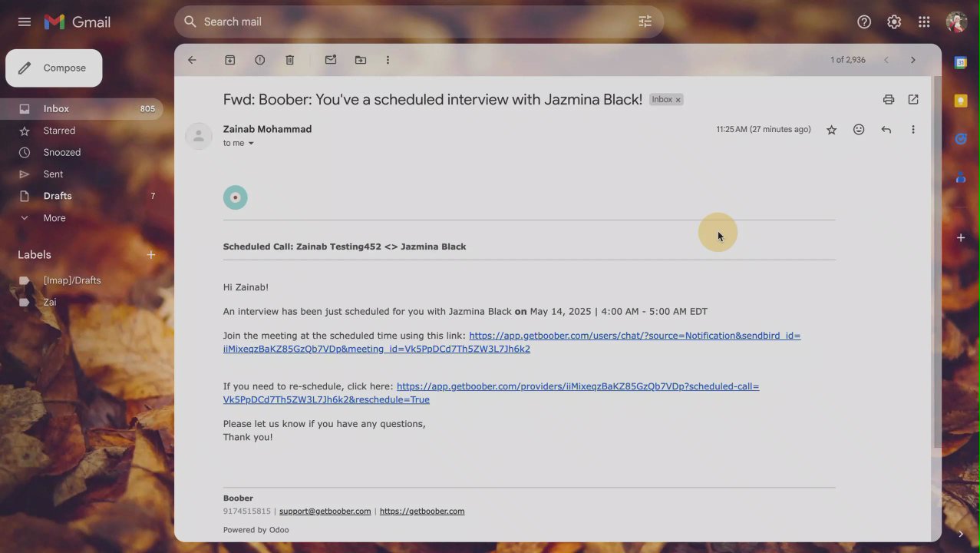Click the 11:25 AM timestamp
Viewport: 980px width, 553px height.
(x=764, y=130)
